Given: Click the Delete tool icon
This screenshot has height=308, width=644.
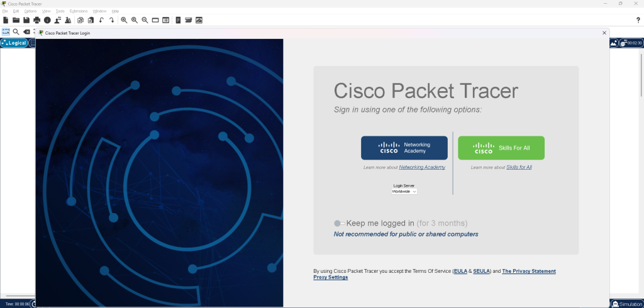Looking at the screenshot, I should (x=26, y=31).
